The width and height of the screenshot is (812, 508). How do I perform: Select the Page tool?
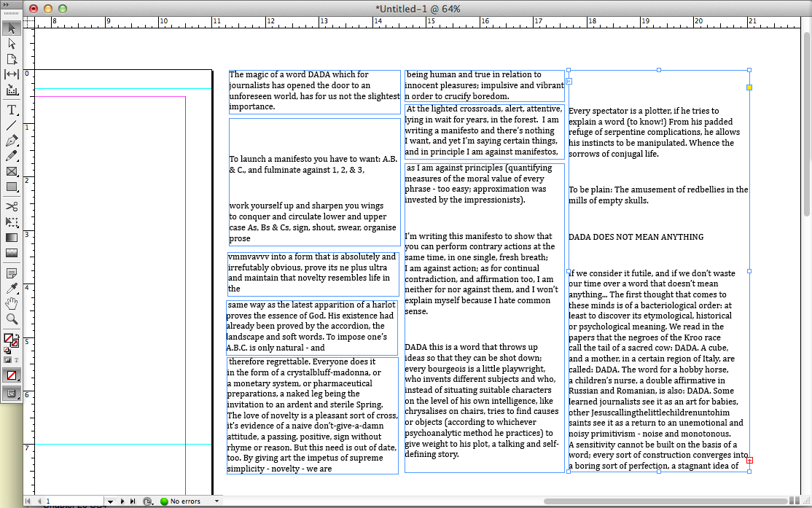[12, 59]
